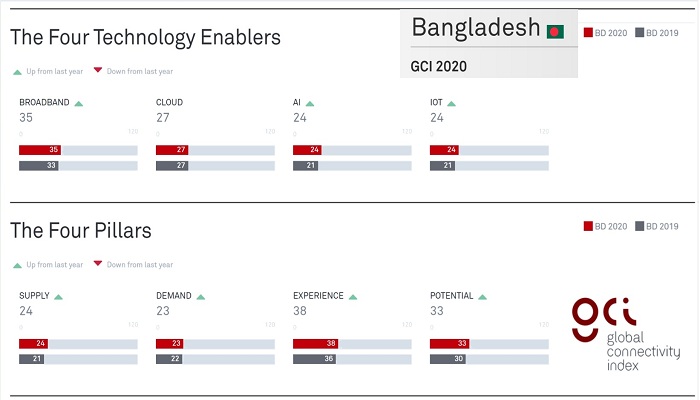Image resolution: width=700 pixels, height=400 pixels.
Task: Click green up arrow beside POTENTIAL
Action: point(483,297)
